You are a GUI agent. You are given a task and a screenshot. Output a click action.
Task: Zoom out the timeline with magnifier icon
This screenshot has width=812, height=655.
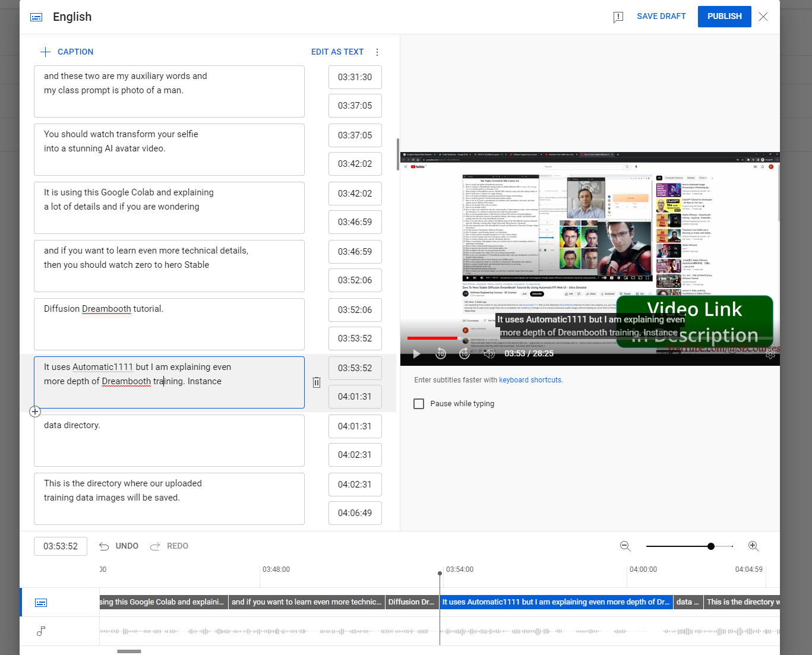pyautogui.click(x=625, y=546)
